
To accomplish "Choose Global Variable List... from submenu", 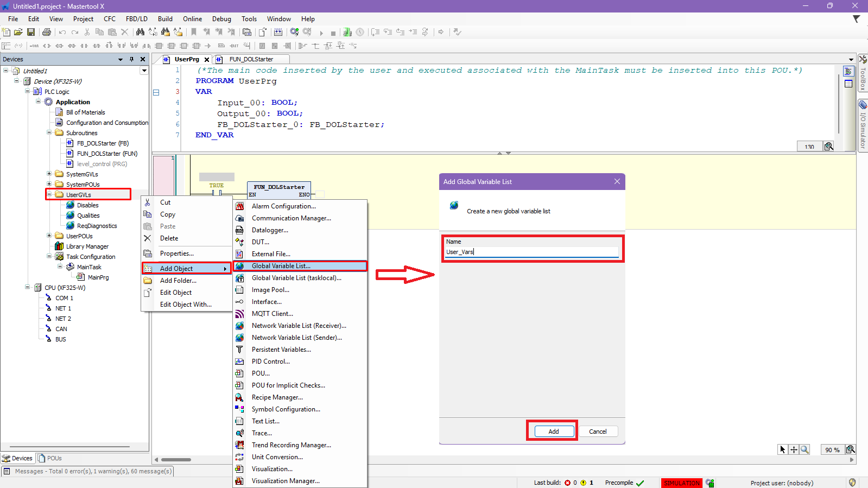I will 281,266.
